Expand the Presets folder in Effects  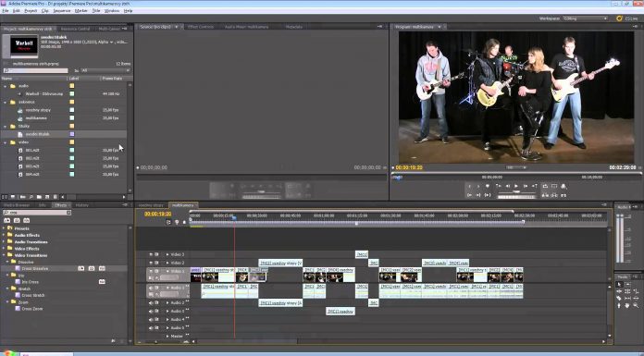coord(4,228)
